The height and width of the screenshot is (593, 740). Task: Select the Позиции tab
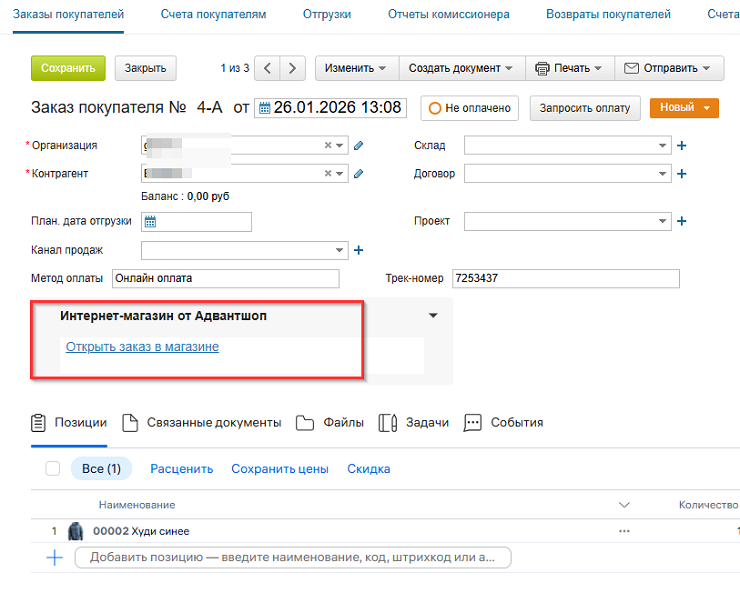pyautogui.click(x=69, y=423)
